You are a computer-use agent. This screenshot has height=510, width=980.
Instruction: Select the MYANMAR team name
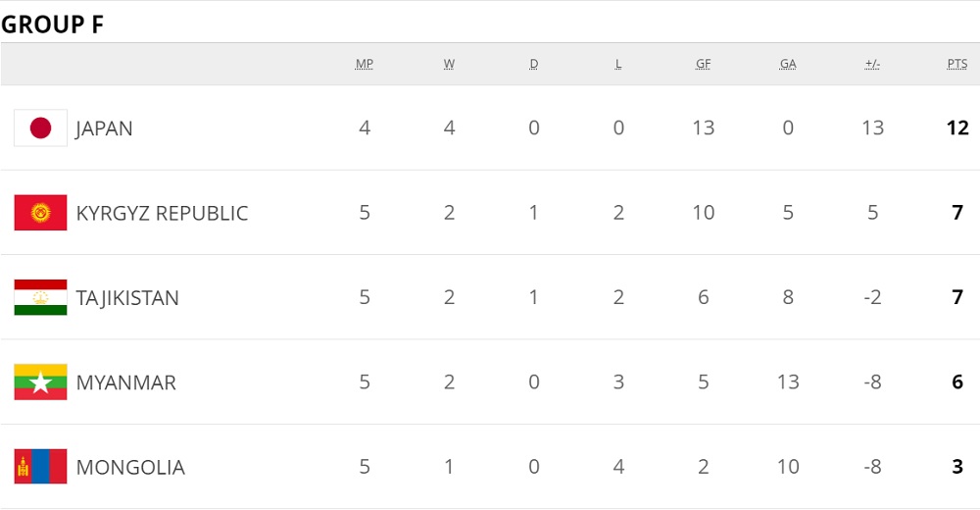pyautogui.click(x=125, y=382)
